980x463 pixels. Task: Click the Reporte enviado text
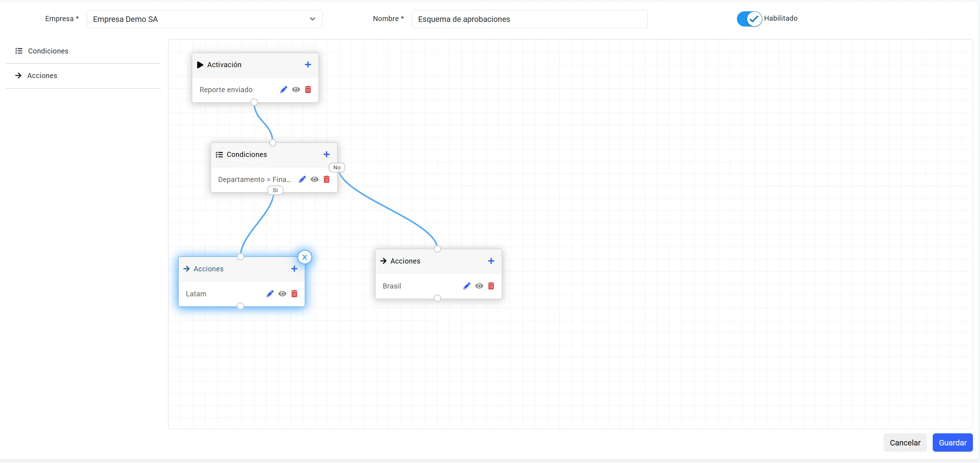click(226, 90)
